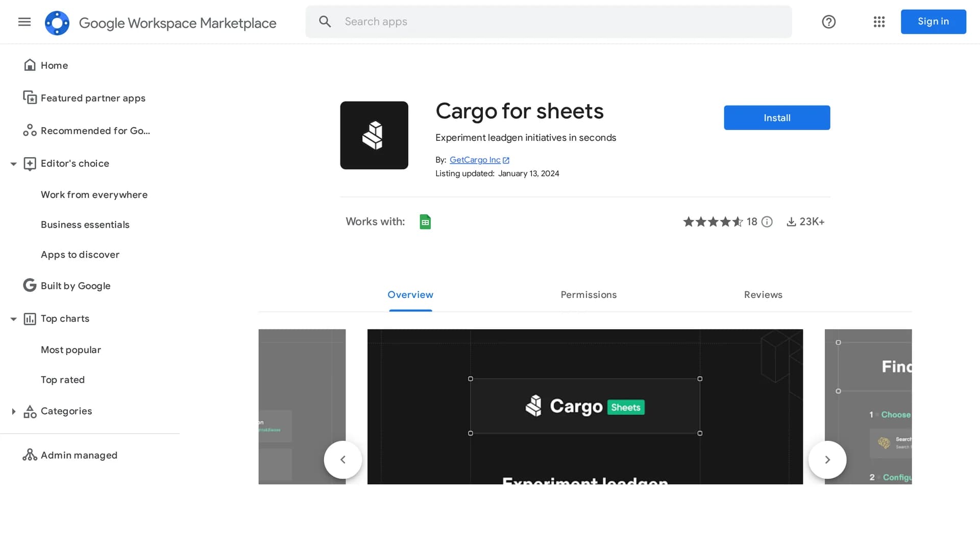
Task: Click the 18 ratings count
Action: 752,221
